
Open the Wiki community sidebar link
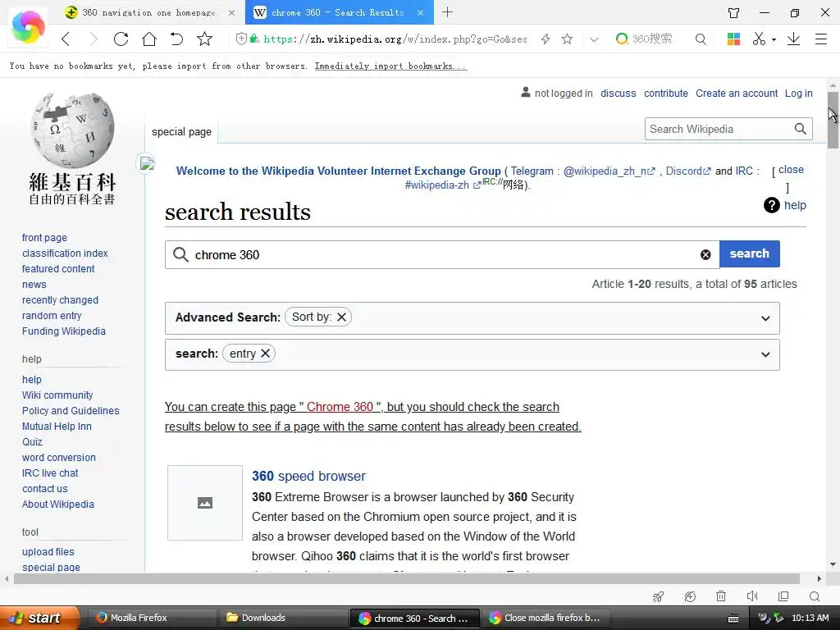pos(57,395)
